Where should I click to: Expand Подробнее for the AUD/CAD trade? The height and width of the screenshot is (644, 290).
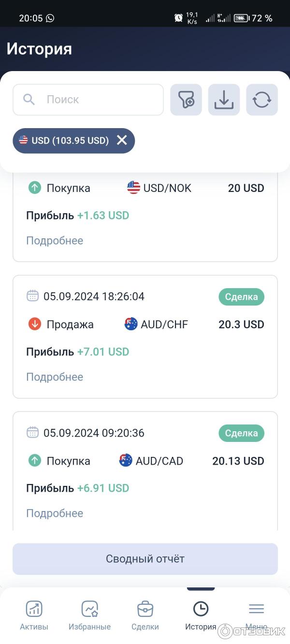tap(55, 513)
